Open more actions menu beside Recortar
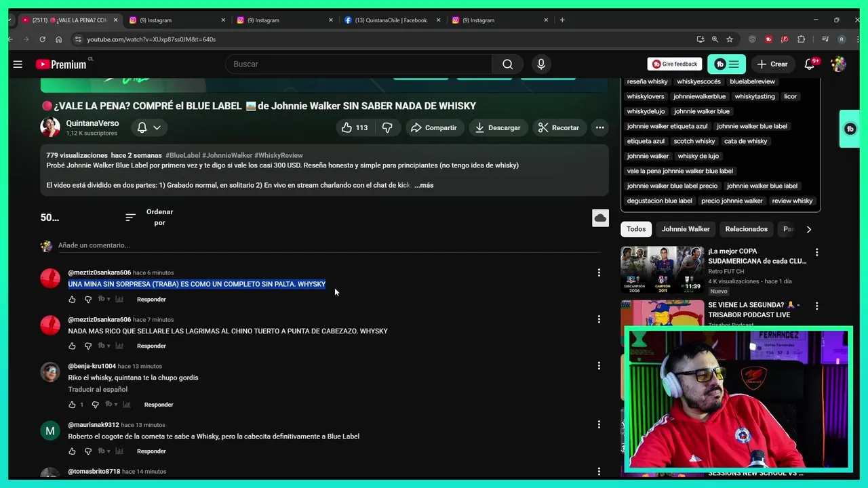This screenshot has width=868, height=488. pyautogui.click(x=599, y=127)
